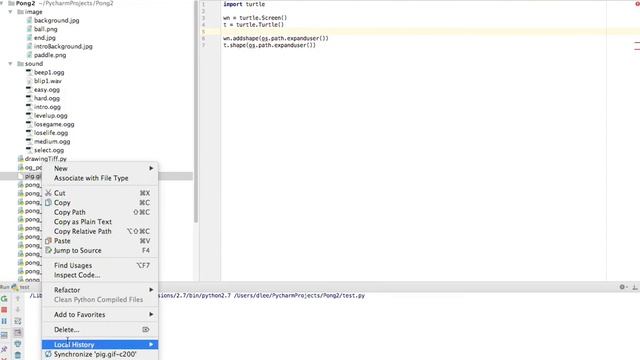This screenshot has width=640, height=360.
Task: Toggle scroll to end in the Run console
Action: coord(18,333)
